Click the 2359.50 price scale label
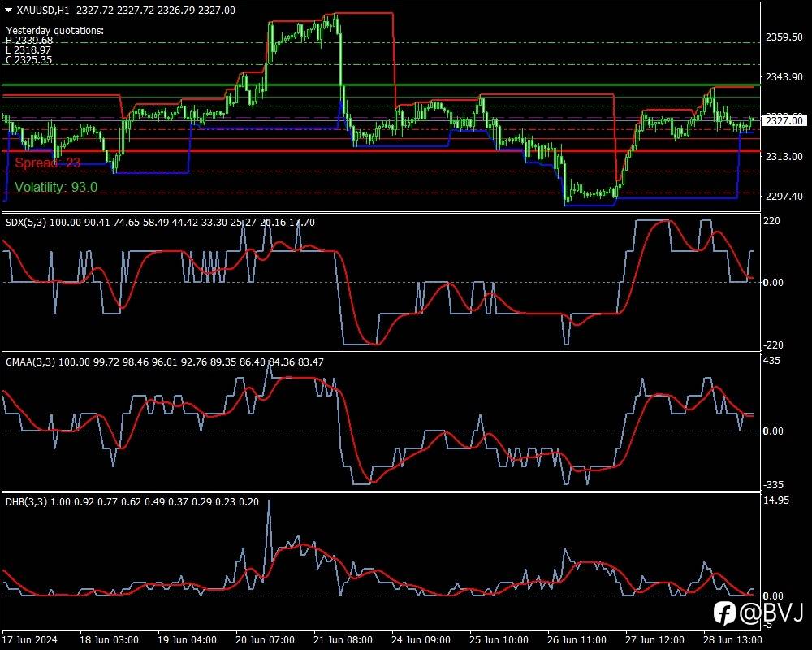812x650 pixels. tap(784, 37)
